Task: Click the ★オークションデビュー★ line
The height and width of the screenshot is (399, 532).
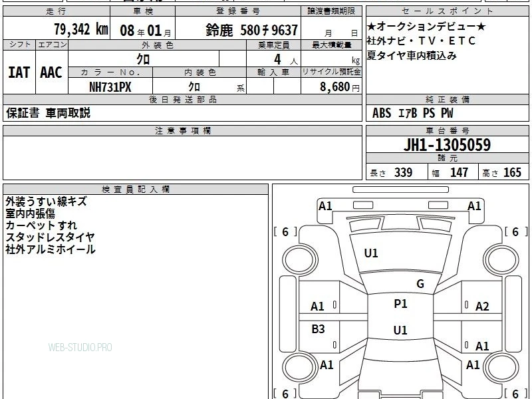Action: (426, 27)
